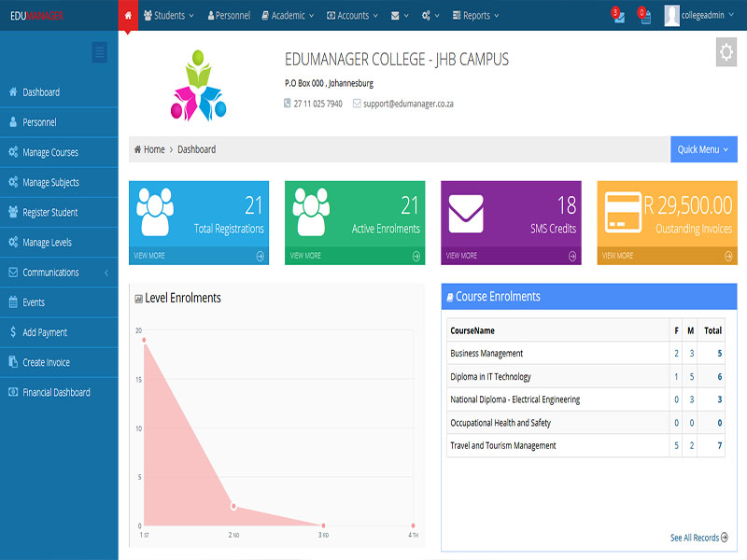
Task: Open Register Student in sidebar
Action: [59, 212]
